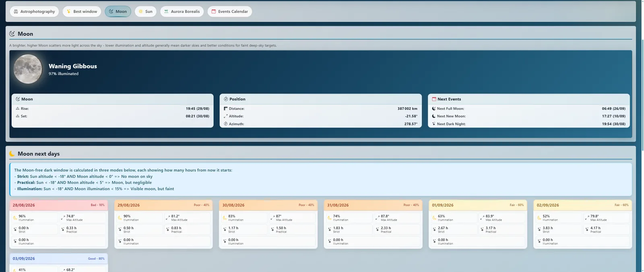Click the 01/09/2026 date label
This screenshot has width=644, height=272.
point(443,205)
